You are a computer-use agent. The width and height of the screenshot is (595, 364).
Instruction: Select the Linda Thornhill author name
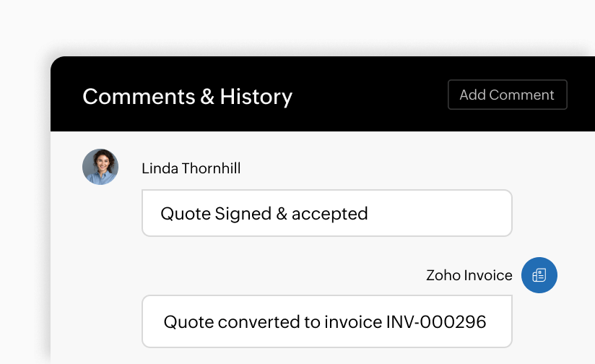tap(191, 168)
